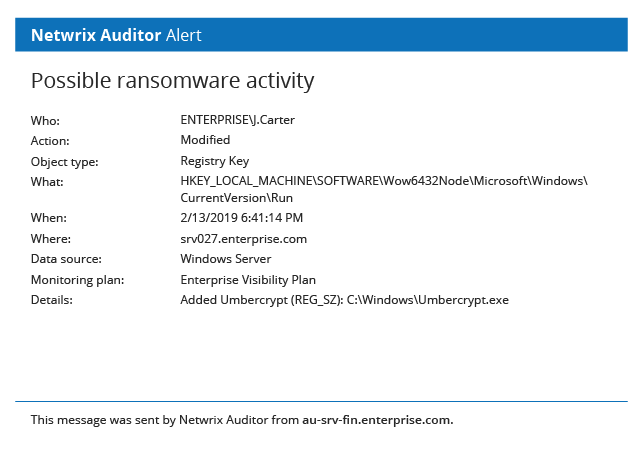Click the Where: field label
640x450 pixels.
click(x=51, y=239)
